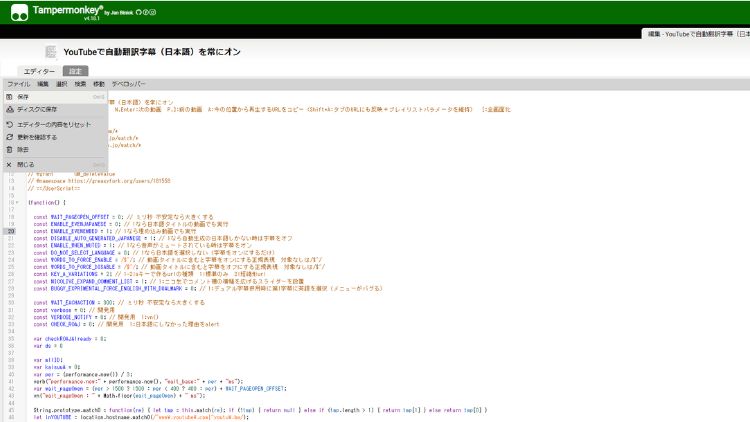750x422 pixels.
Task: Click the ==/UserScript== comment line
Action: pyautogui.click(x=54, y=188)
